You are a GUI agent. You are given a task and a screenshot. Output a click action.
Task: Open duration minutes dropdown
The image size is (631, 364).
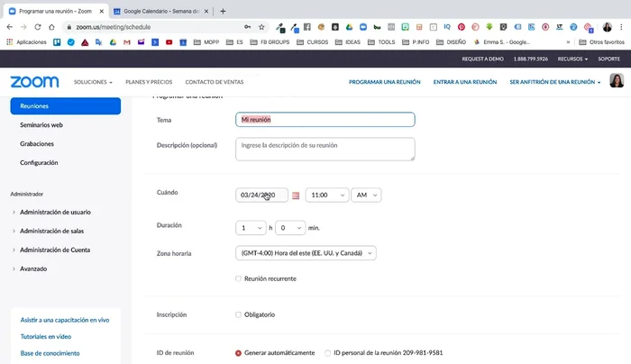pos(290,228)
